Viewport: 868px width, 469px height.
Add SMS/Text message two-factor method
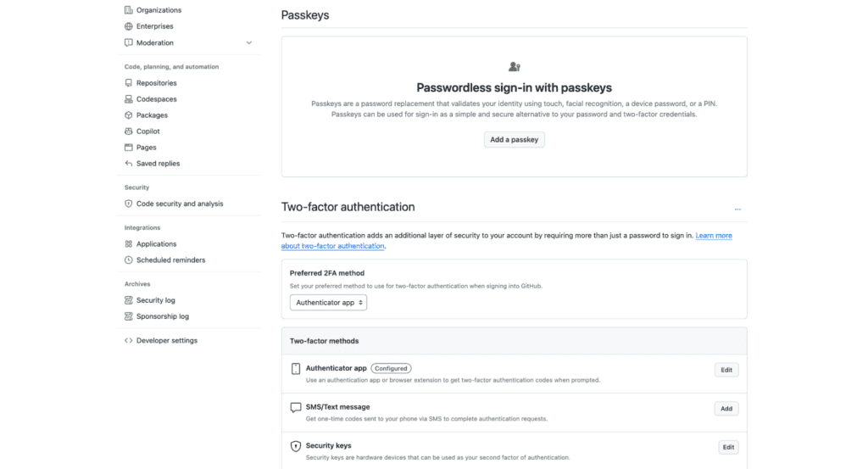726,409
